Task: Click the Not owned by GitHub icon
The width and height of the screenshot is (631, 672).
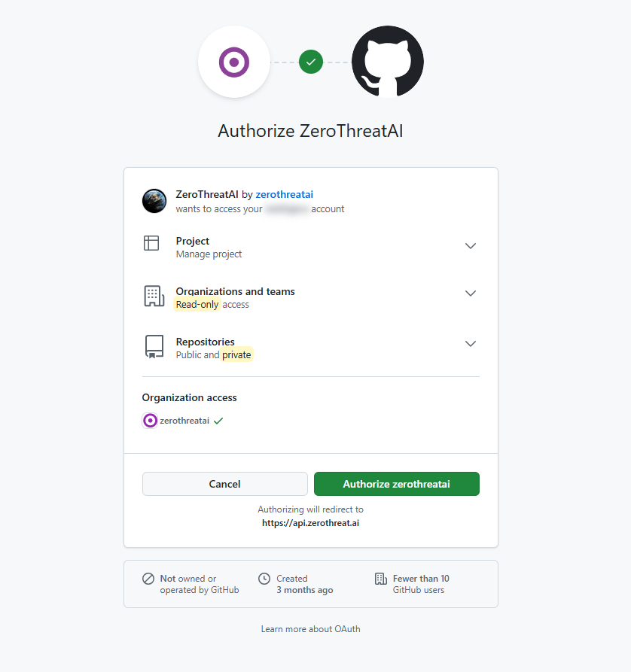Action: [x=148, y=579]
